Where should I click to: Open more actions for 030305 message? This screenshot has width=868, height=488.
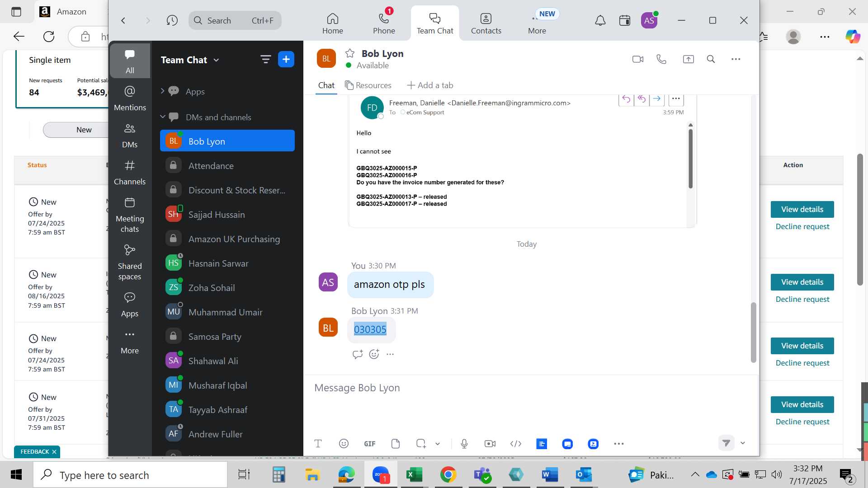tap(390, 354)
